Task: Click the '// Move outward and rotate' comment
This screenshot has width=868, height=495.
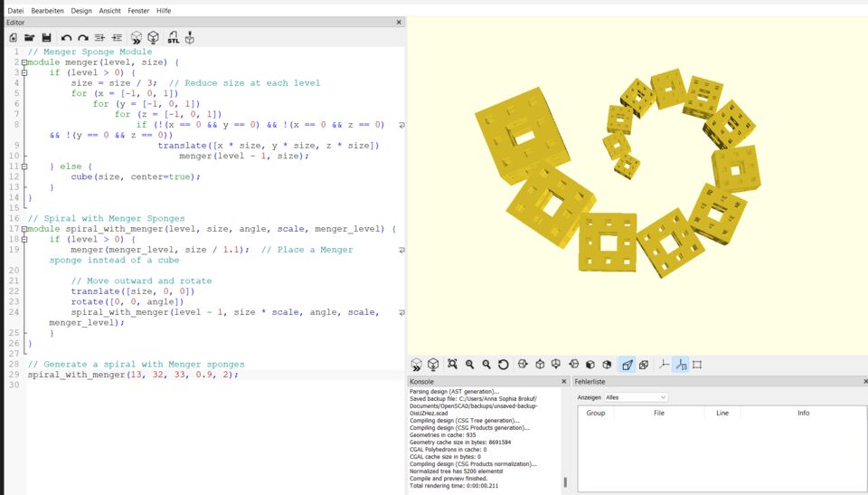Action: pos(141,281)
